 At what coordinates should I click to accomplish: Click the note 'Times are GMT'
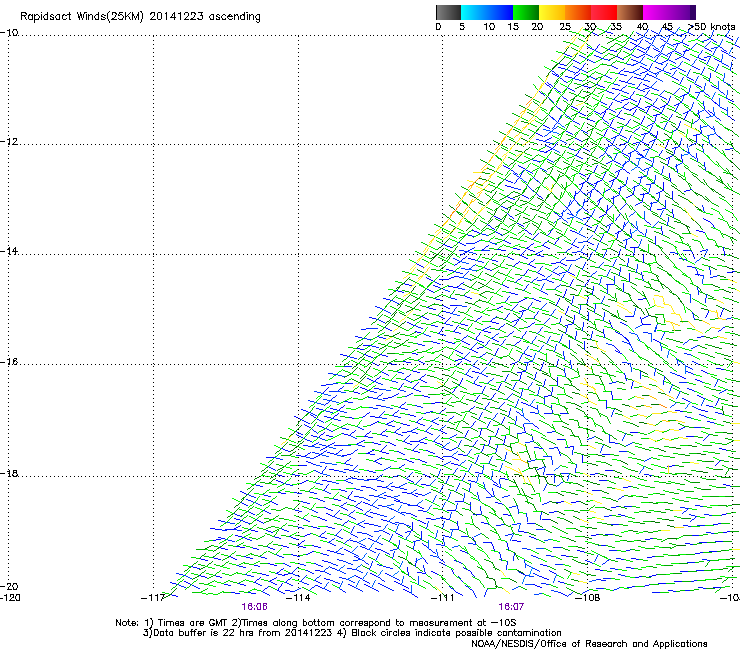[193, 623]
